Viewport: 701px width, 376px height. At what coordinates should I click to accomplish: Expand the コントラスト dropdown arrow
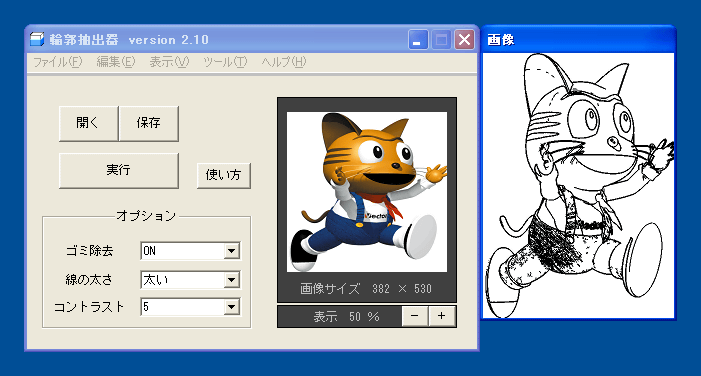232,307
